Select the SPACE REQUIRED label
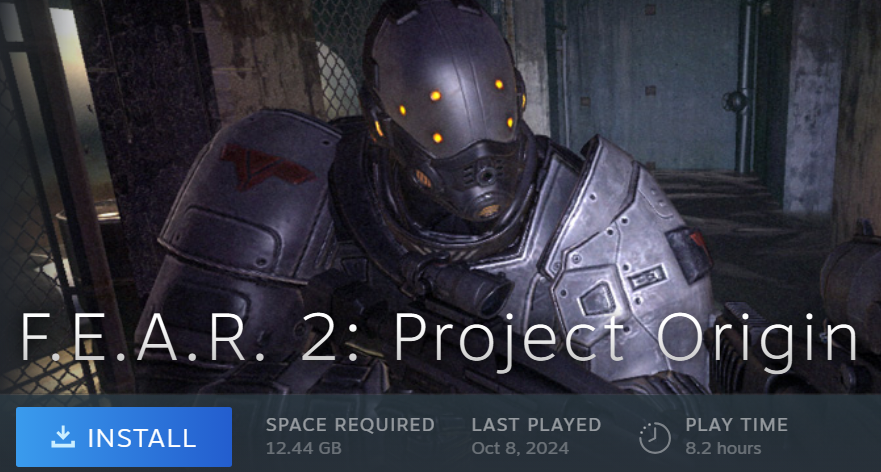 tap(350, 425)
